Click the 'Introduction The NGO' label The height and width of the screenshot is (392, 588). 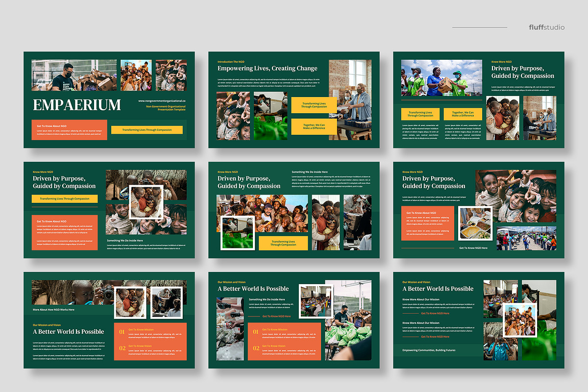(x=231, y=62)
